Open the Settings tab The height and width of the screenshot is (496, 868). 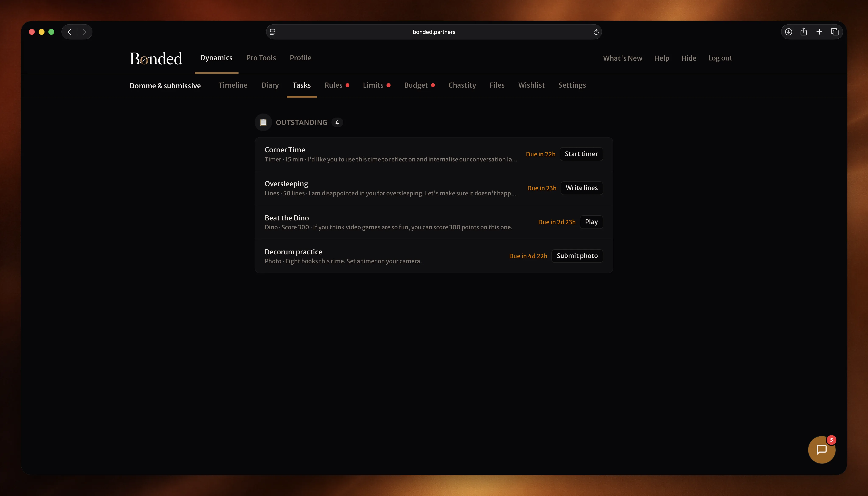572,85
